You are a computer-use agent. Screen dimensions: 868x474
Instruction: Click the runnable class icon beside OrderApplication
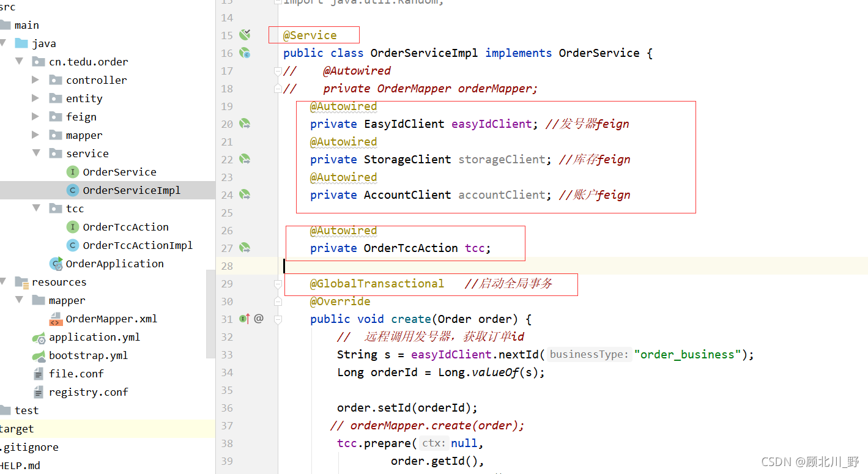54,264
